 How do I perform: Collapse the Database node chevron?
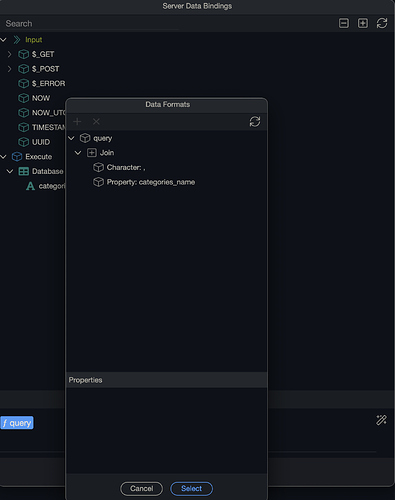[10, 171]
